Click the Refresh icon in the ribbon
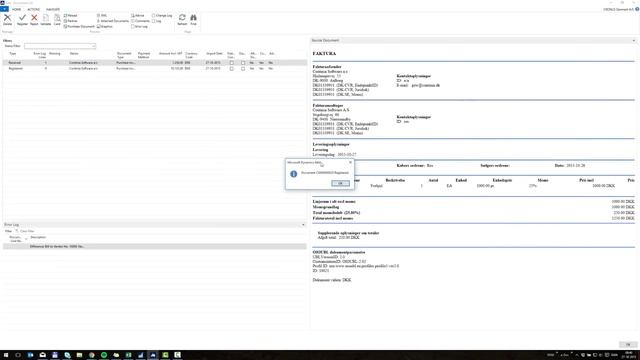This screenshot has width=640, height=360. point(182,19)
